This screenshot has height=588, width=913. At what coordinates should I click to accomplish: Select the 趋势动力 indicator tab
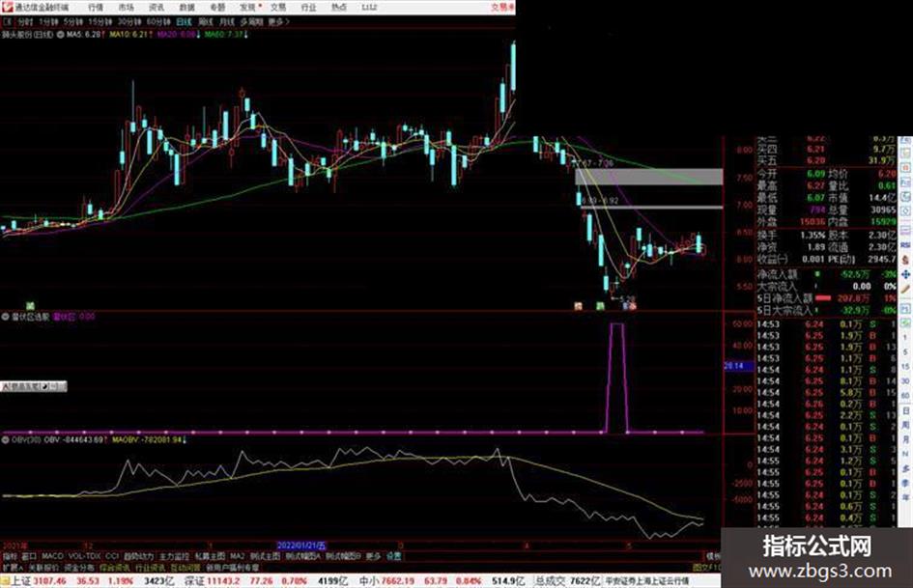click(138, 556)
